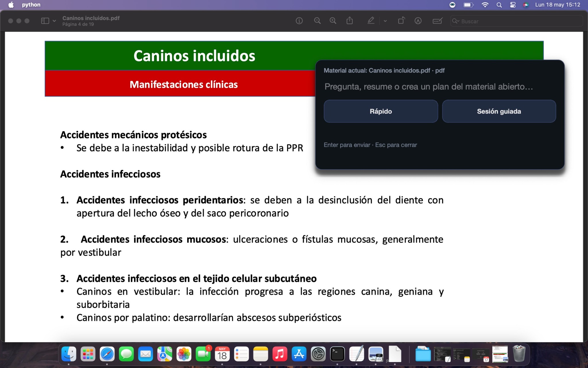This screenshot has height=368, width=588.
Task: Open FaceTime with notification badge
Action: [203, 354]
